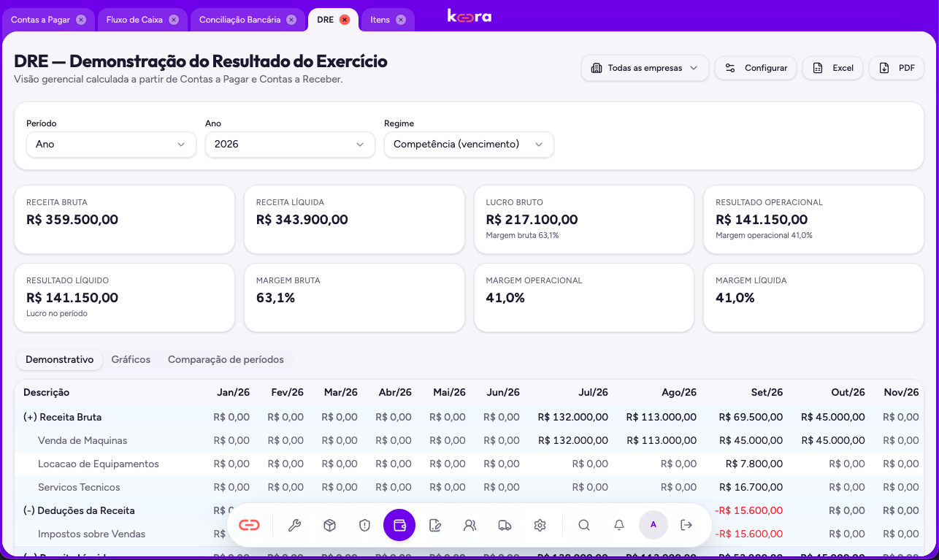The width and height of the screenshot is (939, 560).
Task: Click the Receita Bruta summary card
Action: tap(124, 219)
